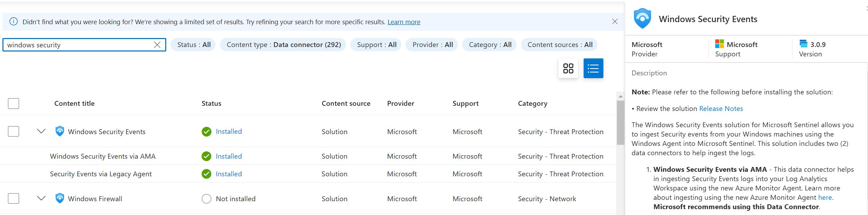Click the green check for Windows Security Events via AMA
868x215 pixels.
(206, 156)
